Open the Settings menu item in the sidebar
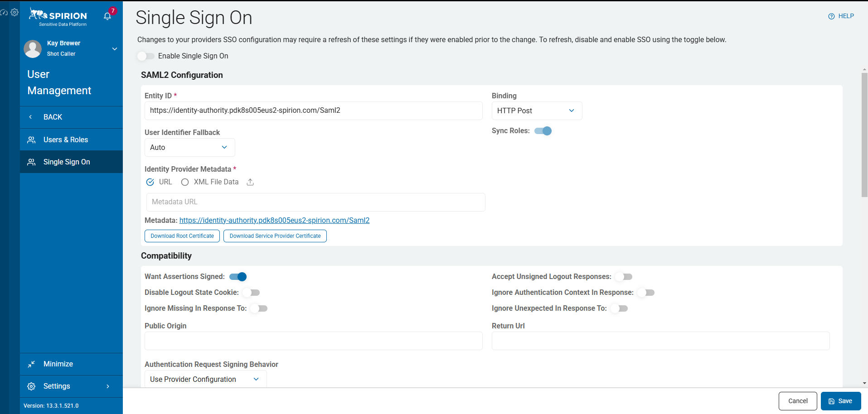 pos(57,386)
